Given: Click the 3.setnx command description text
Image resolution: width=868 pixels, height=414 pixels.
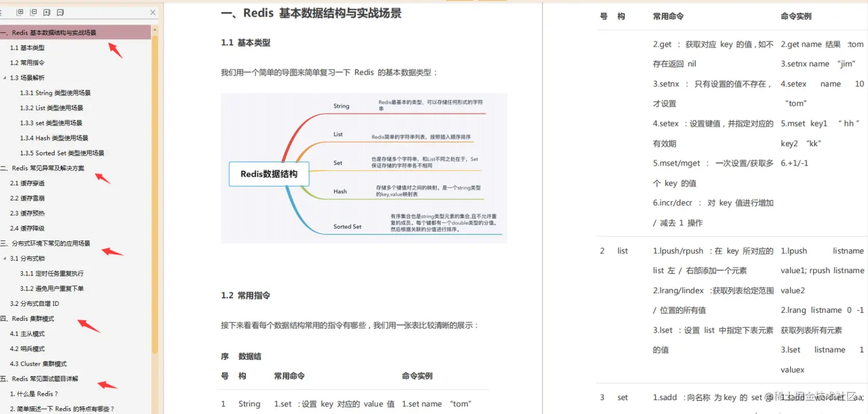Looking at the screenshot, I should [x=713, y=94].
